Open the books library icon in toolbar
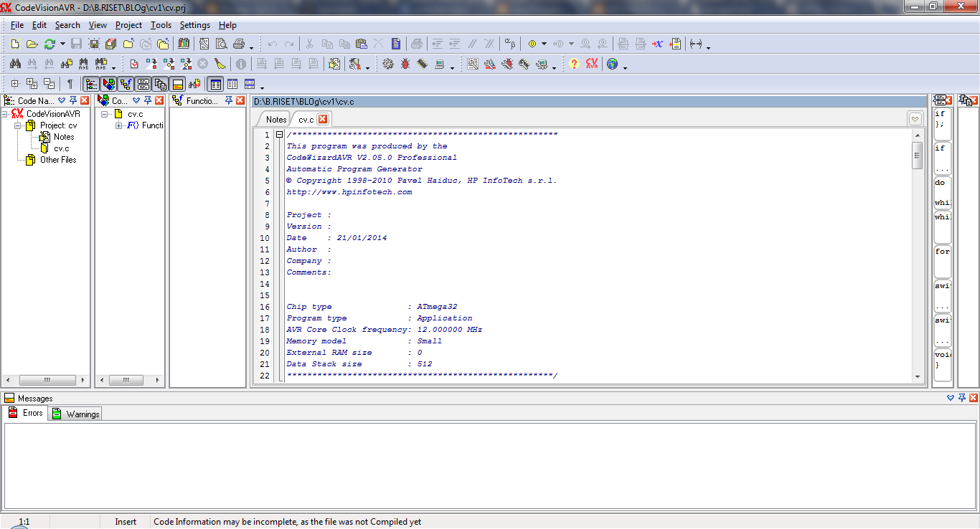This screenshot has width=980, height=529. (x=184, y=44)
